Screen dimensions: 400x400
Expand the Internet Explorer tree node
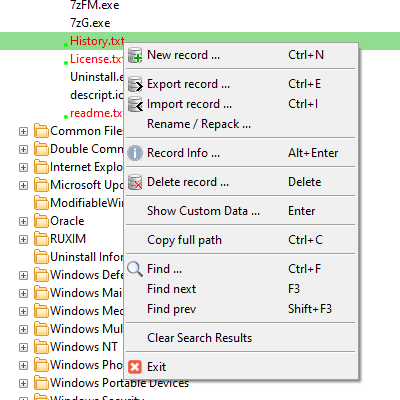(23, 167)
